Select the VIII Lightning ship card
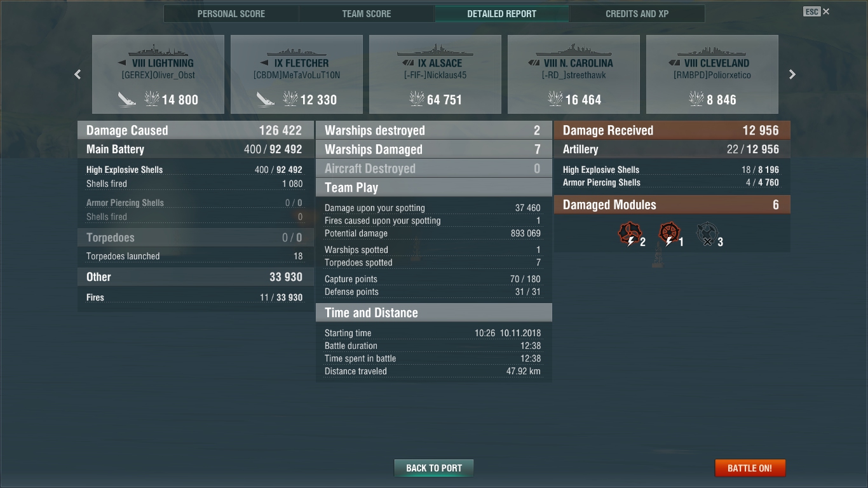 pyautogui.click(x=158, y=74)
